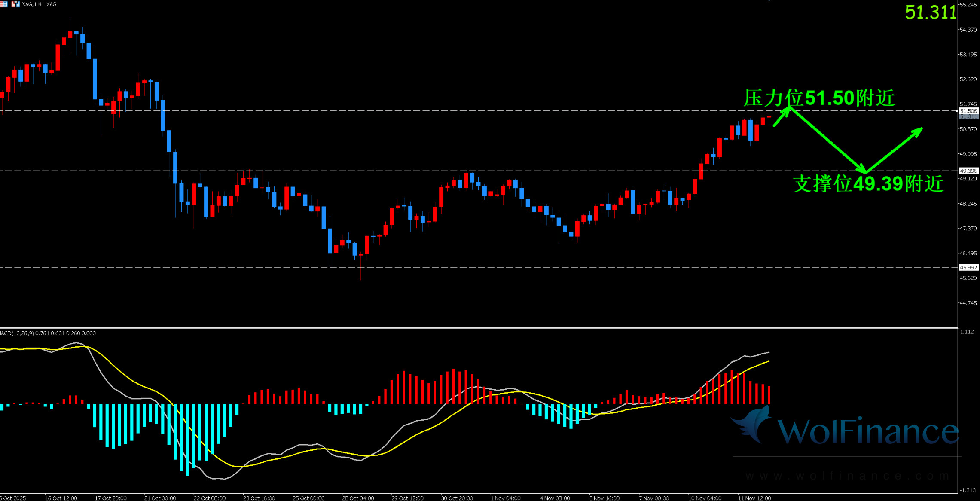Click the 45.997 price level tag
Screen dimensions: 980x501
click(x=968, y=267)
